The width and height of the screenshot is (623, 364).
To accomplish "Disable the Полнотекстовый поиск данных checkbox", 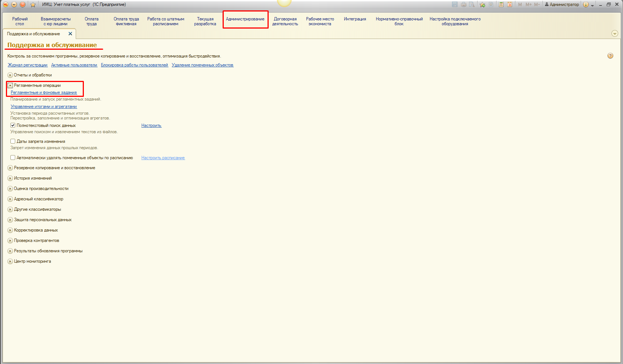I will (13, 125).
